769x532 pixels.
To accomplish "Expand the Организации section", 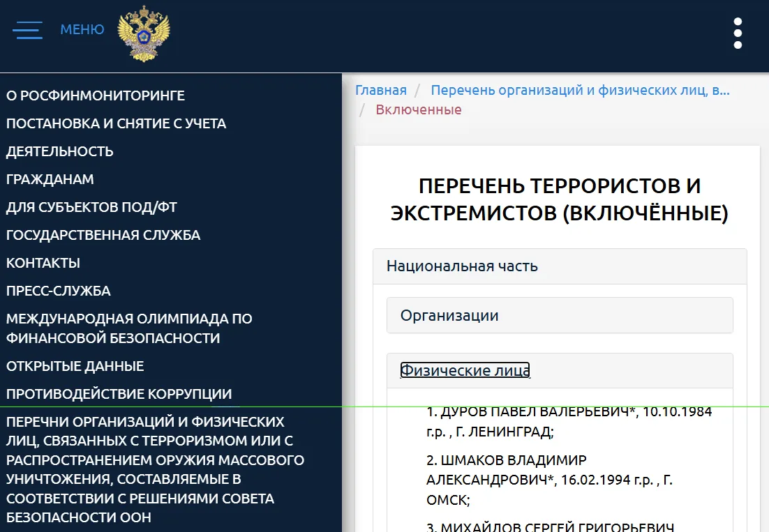I will tap(560, 315).
